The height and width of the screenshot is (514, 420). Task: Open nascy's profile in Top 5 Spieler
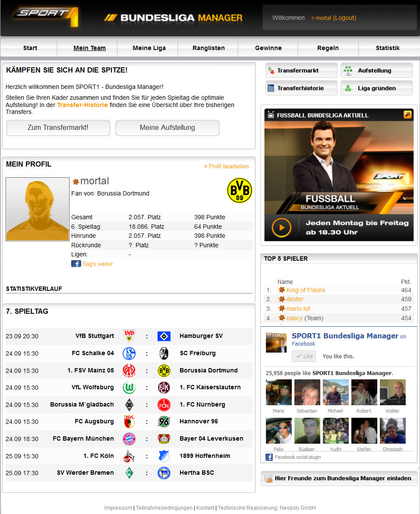(x=294, y=318)
